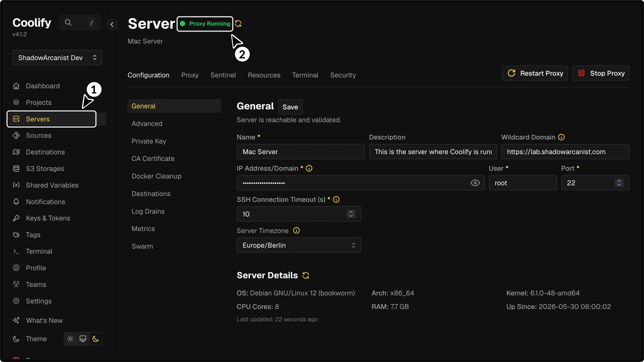Refresh Server Details with the reload icon
The width and height of the screenshot is (644, 362).
point(306,275)
